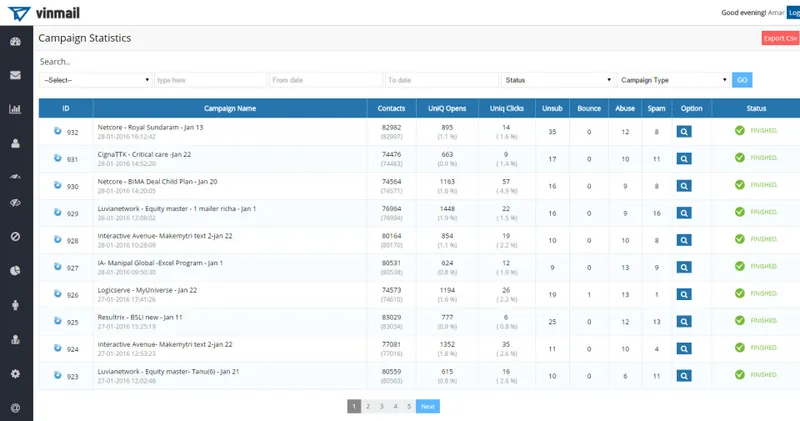Click the Next page button
The width and height of the screenshot is (800, 421).
tap(428, 406)
